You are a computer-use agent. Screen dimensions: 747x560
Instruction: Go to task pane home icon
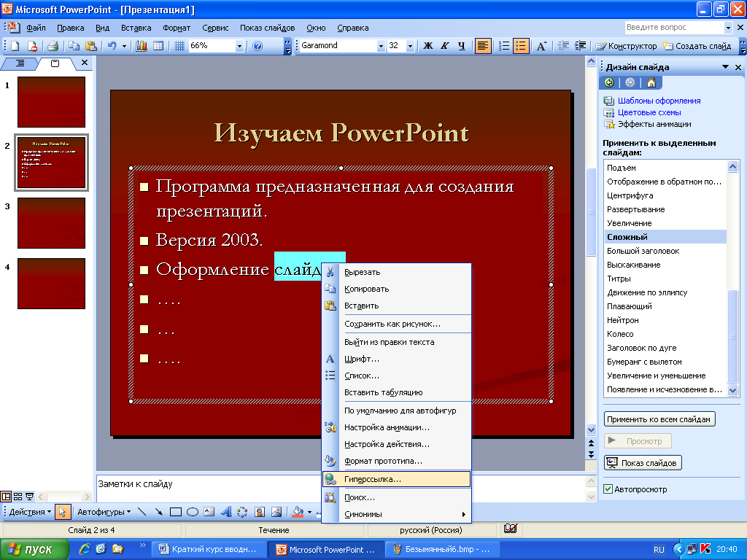click(x=651, y=83)
